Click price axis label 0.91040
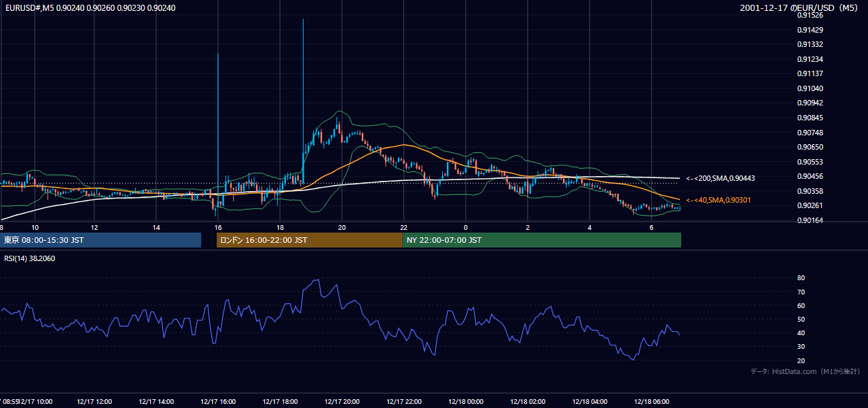The height and width of the screenshot is (408, 868). pos(810,88)
